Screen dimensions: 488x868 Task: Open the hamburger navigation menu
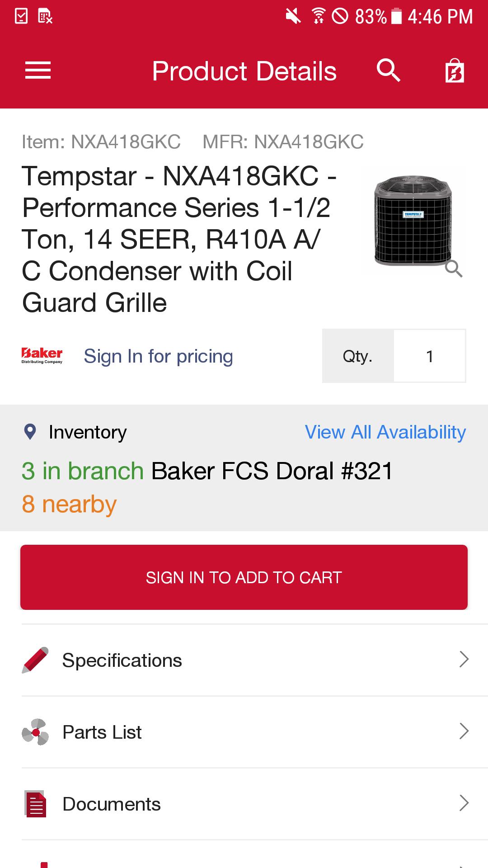point(38,71)
